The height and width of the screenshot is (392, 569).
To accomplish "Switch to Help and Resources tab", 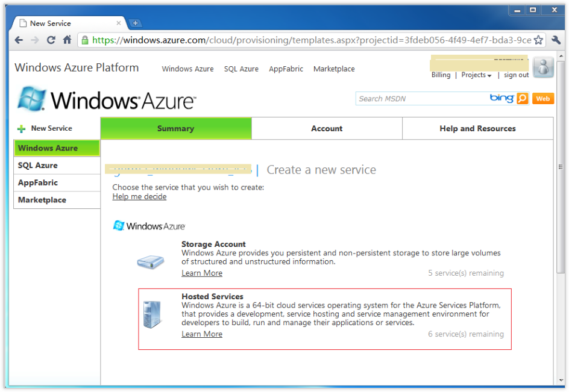I will (x=477, y=128).
